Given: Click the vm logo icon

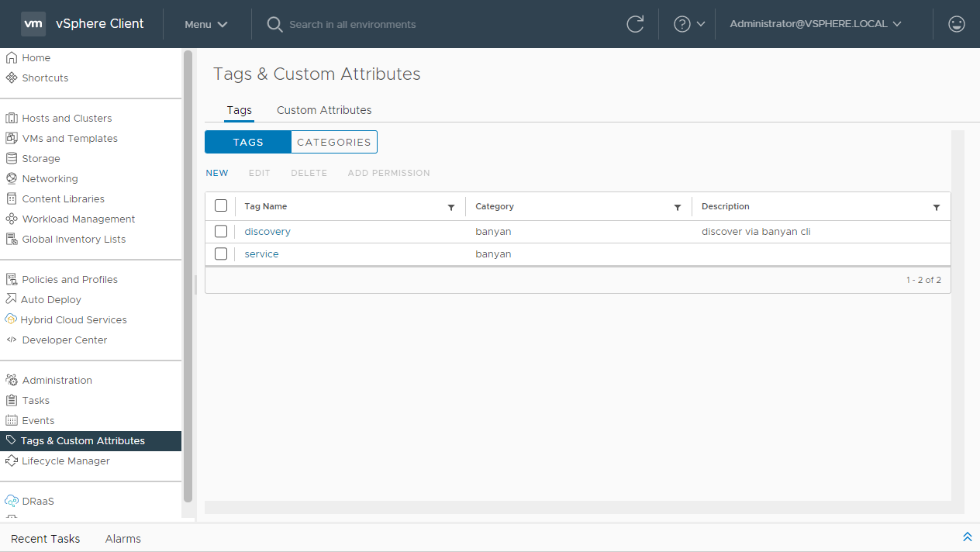Looking at the screenshot, I should pos(33,24).
